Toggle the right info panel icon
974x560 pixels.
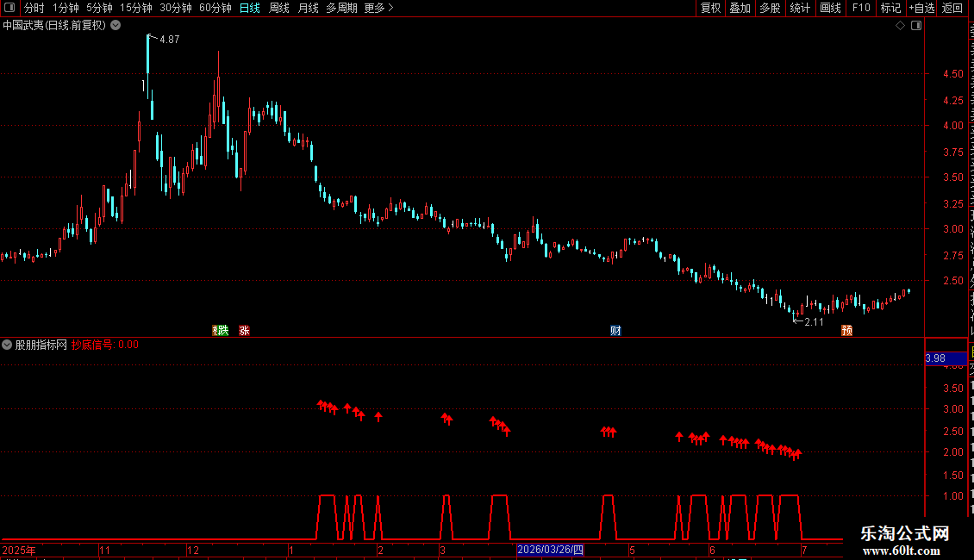click(915, 26)
